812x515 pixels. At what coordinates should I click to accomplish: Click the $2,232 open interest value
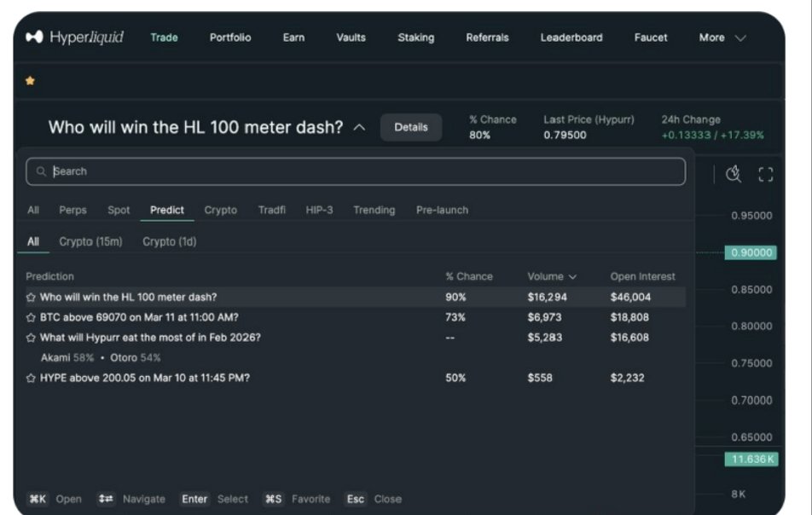627,378
